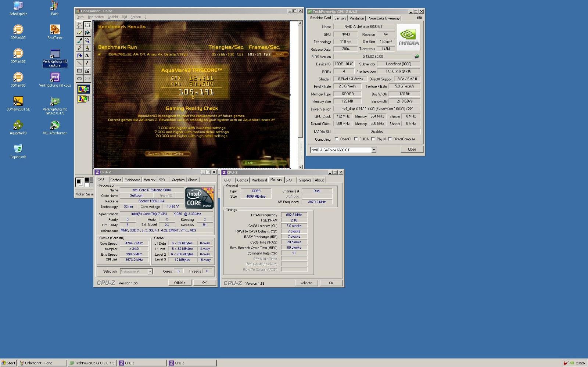Select the Rectangle shape tool

click(x=79, y=71)
